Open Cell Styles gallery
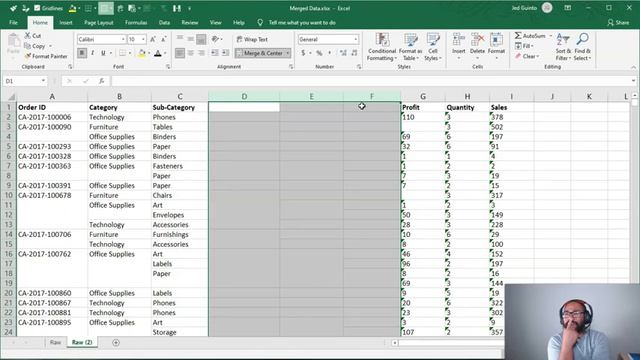Viewport: 640px width, 360px height. [433, 47]
